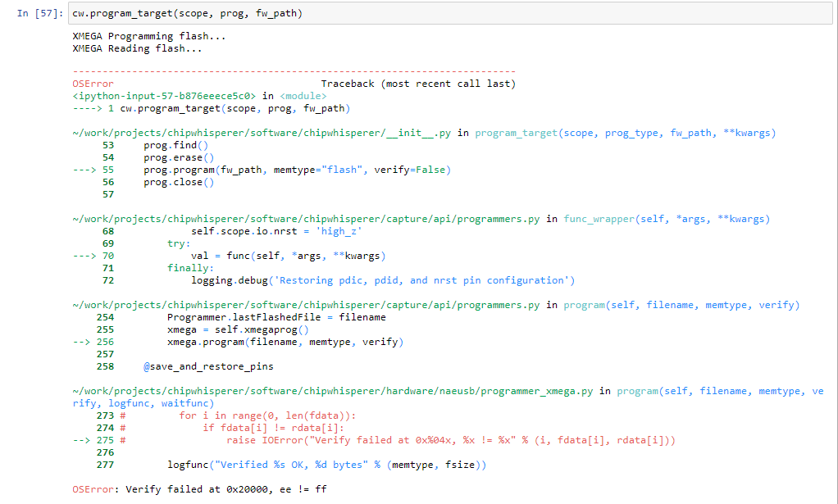Click the programmers.py path before 'in program(self, filename, memtype, verify)'
This screenshot has width=838, height=504.
click(306, 305)
